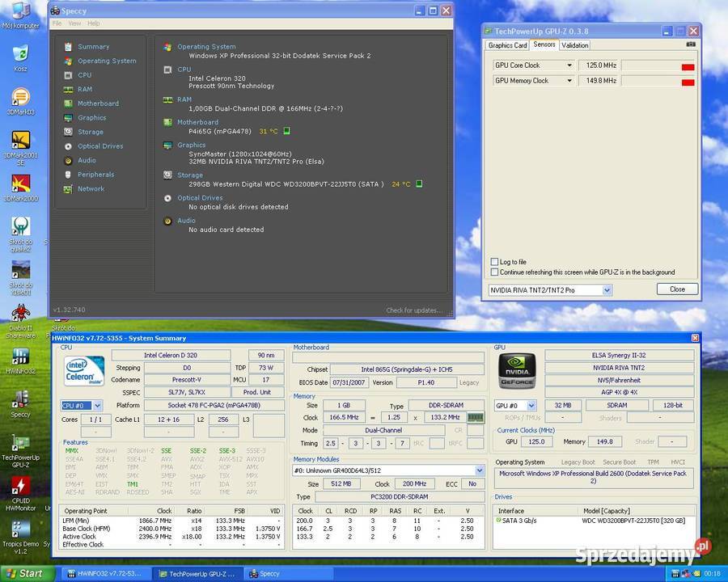Switch to HWiNFO32 taskbar button

(105, 574)
